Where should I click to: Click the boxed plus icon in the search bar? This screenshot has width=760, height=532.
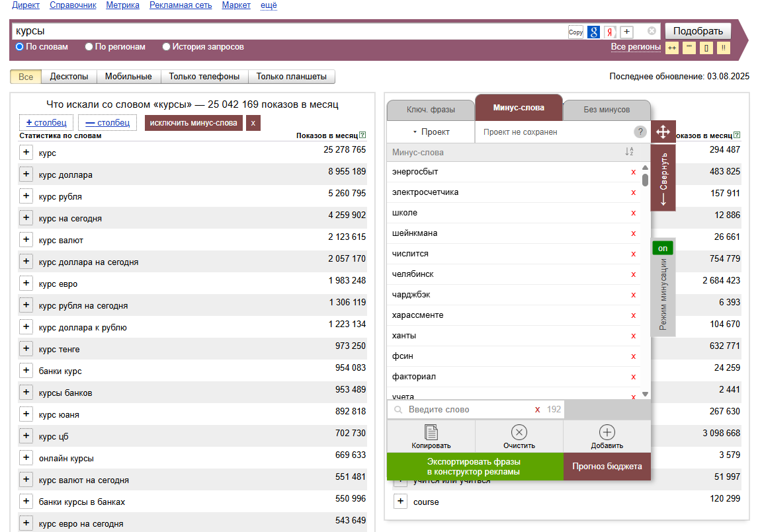[626, 32]
